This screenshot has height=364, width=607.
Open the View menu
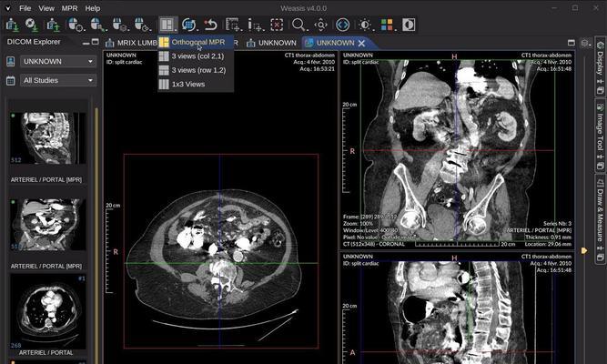point(46,8)
